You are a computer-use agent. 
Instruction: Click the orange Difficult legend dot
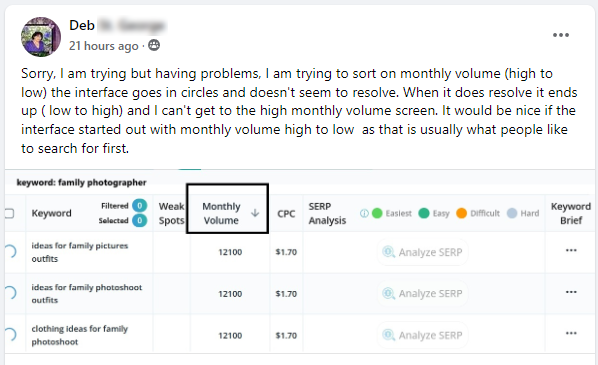(x=461, y=213)
